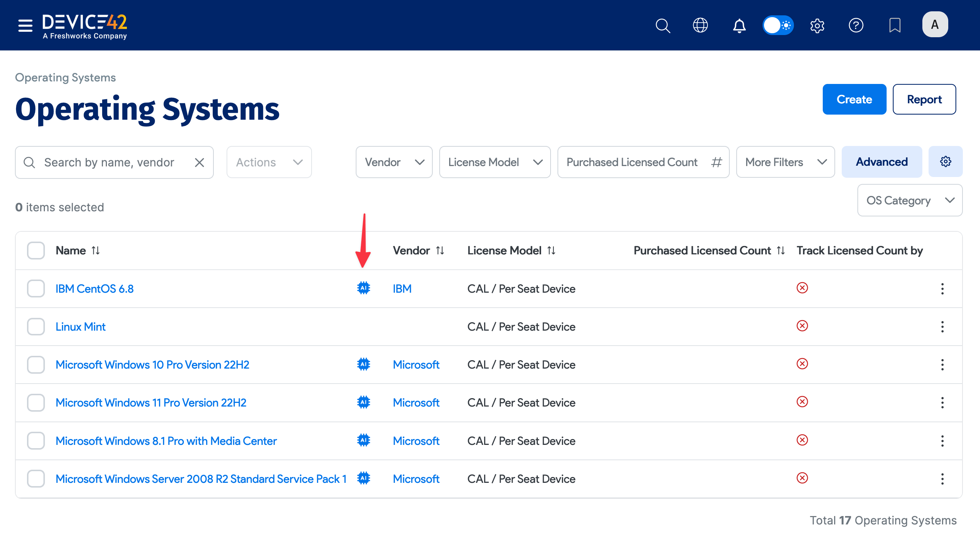Open the License Model dropdown
Screen dimensions: 980x554
[x=495, y=162]
